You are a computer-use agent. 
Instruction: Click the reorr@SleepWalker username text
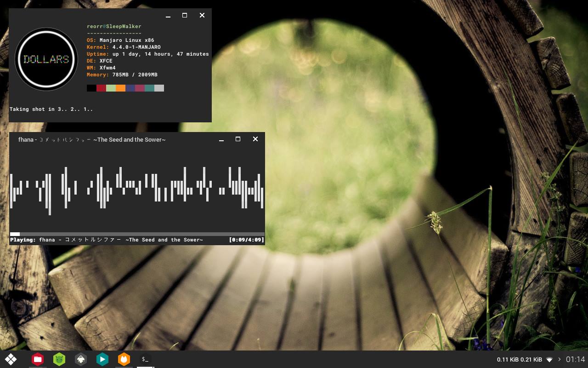coord(114,27)
